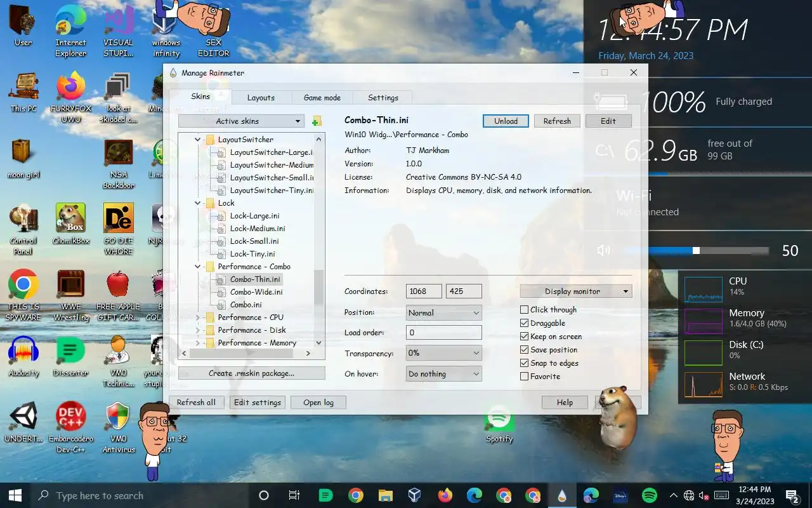
Task: Toggle the Save position checkbox
Action: click(x=524, y=350)
